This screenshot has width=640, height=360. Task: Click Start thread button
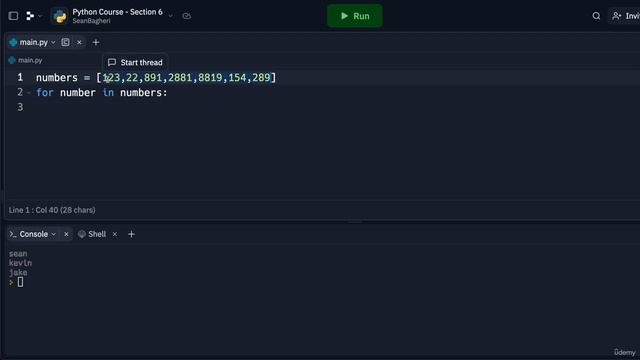click(x=135, y=62)
